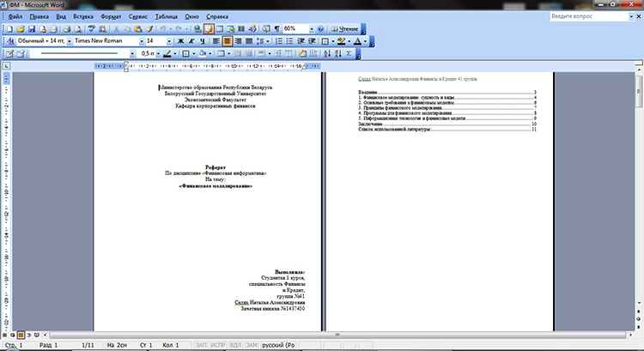Open the Times New Roman font dropdown
644x351 pixels.
[x=142, y=41]
